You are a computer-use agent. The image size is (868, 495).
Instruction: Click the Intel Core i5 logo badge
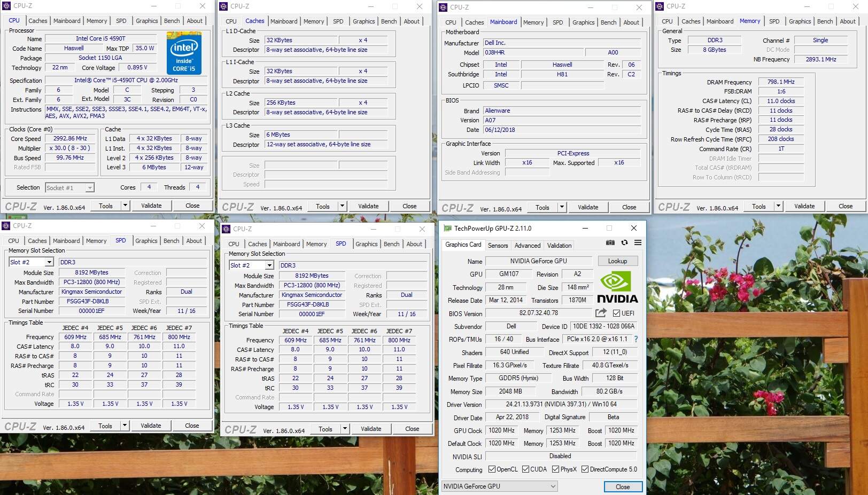[184, 52]
